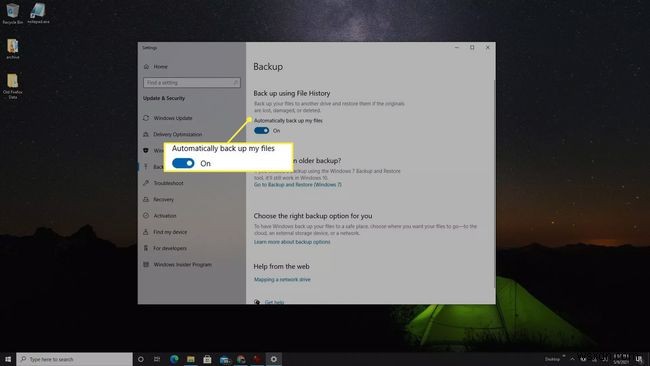This screenshot has width=650, height=366.
Task: Click the Delivery Optimization icon
Action: [x=146, y=134]
